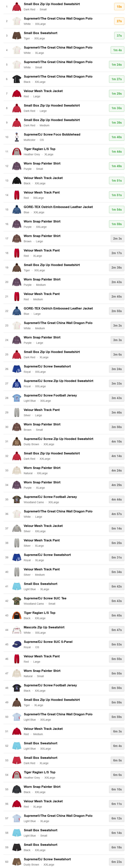Click the Black Tiger Raglan L/S Top thumbnail
Screen dimensions: 128x868
17,615
